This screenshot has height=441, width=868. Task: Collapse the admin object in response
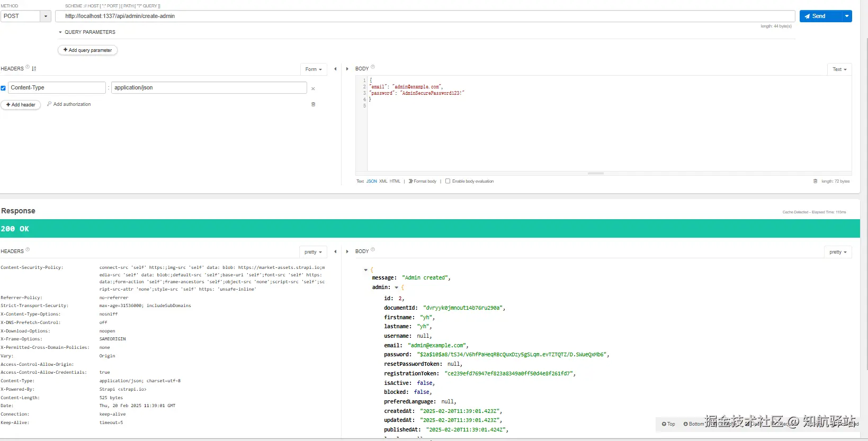pyautogui.click(x=396, y=287)
